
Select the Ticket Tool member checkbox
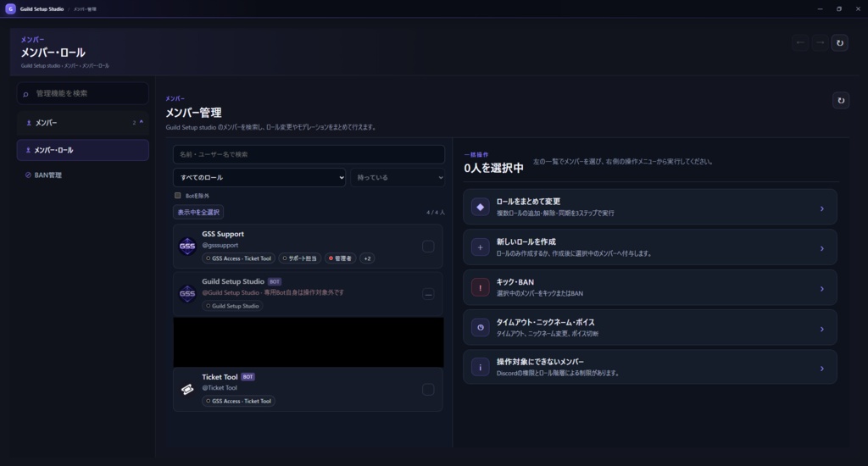[x=428, y=390]
